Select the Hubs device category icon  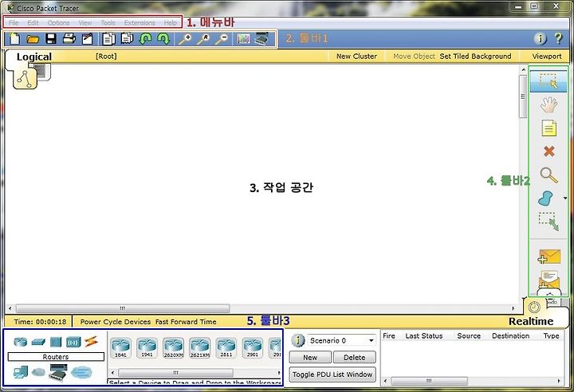point(56,342)
